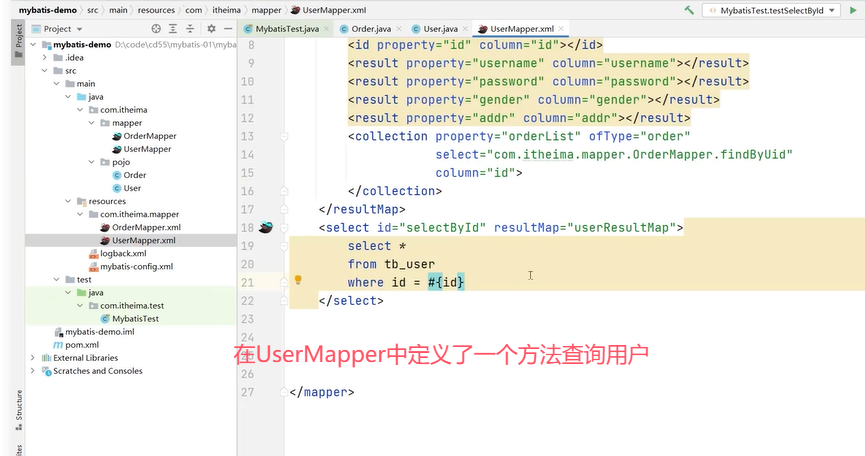Viewport: 865px width, 456px height.
Task: Close the User.java tab
Action: [465, 29]
